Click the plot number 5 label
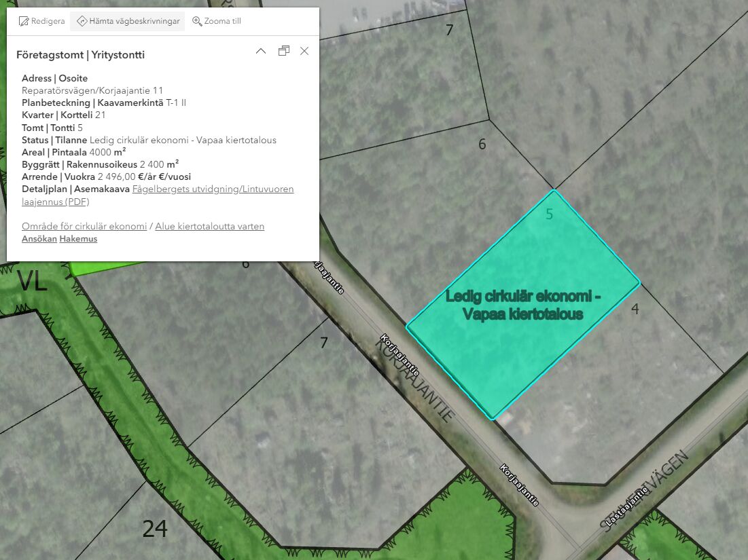This screenshot has width=748, height=560. point(549,214)
